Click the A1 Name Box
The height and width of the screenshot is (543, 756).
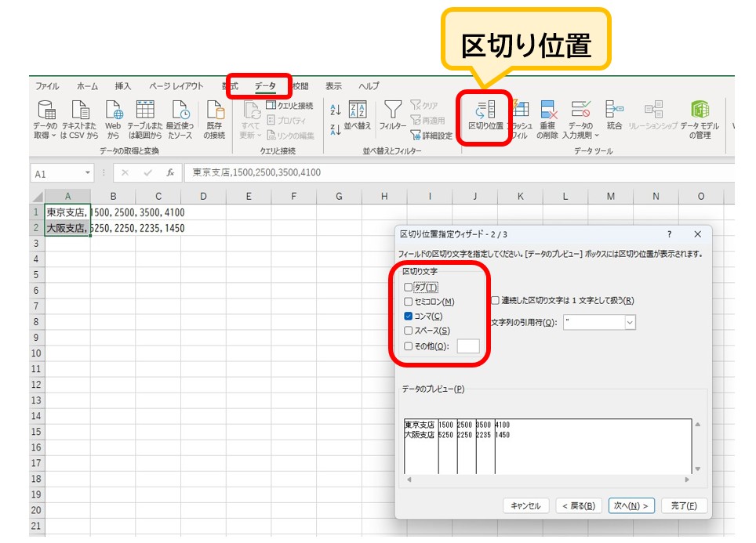tap(58, 173)
